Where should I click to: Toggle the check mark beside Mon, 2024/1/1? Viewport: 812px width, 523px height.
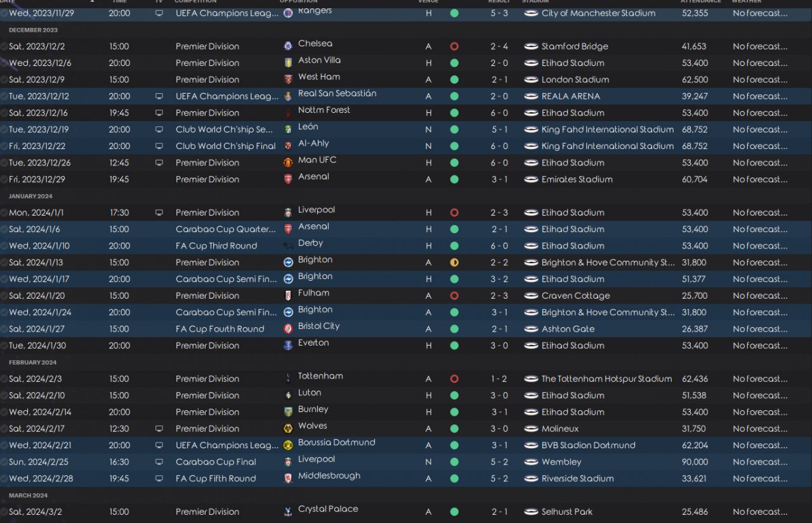point(4,212)
